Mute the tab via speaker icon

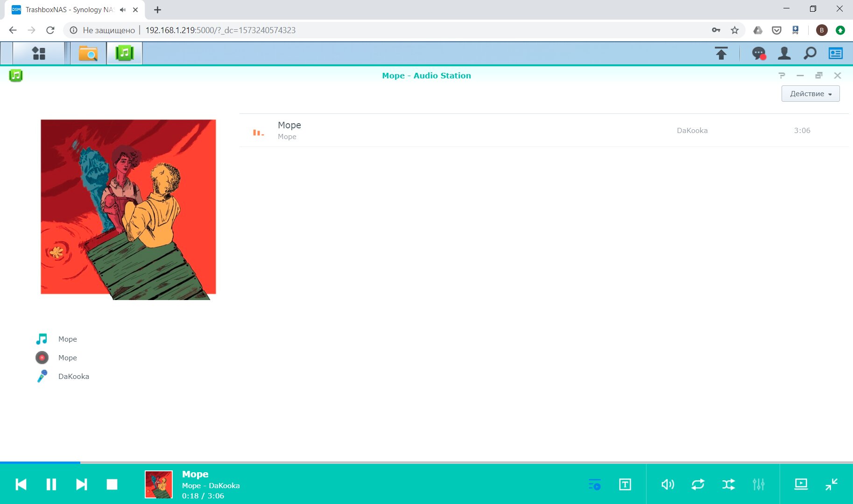click(x=123, y=10)
